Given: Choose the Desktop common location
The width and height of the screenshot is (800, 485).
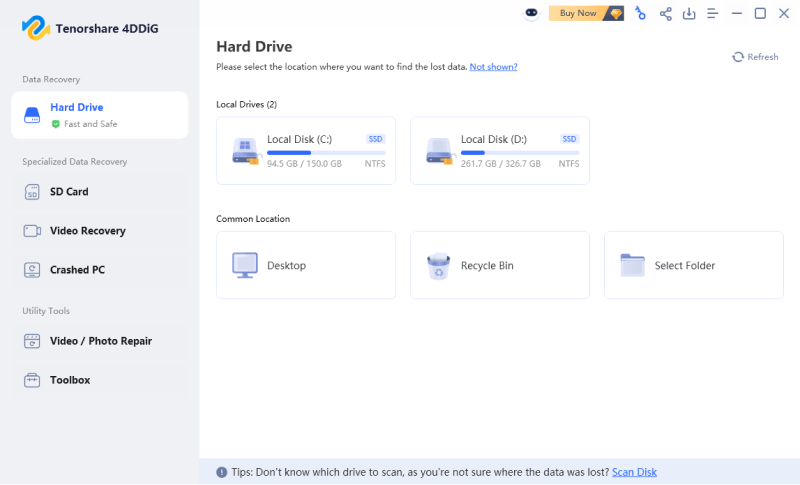Looking at the screenshot, I should [306, 265].
